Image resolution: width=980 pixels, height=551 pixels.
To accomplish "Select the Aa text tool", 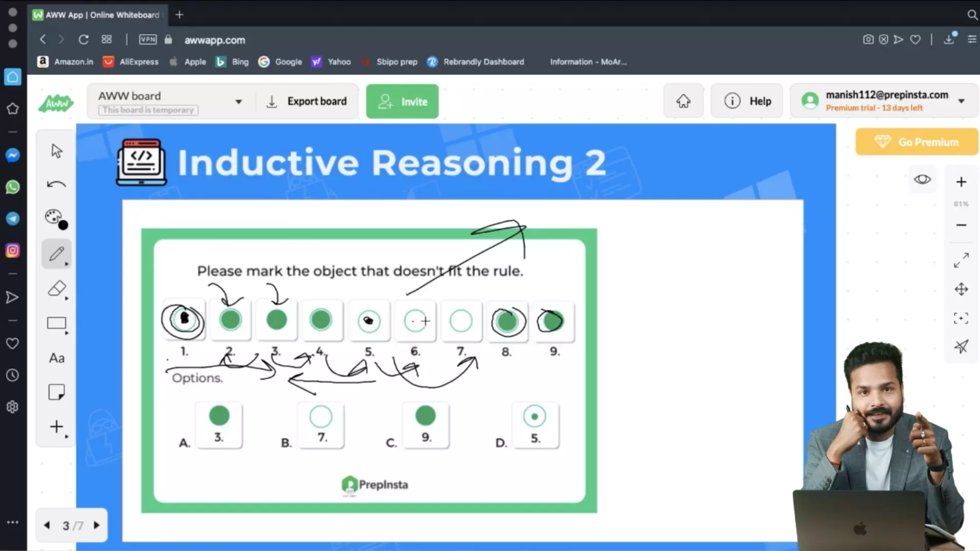I will pos(56,358).
